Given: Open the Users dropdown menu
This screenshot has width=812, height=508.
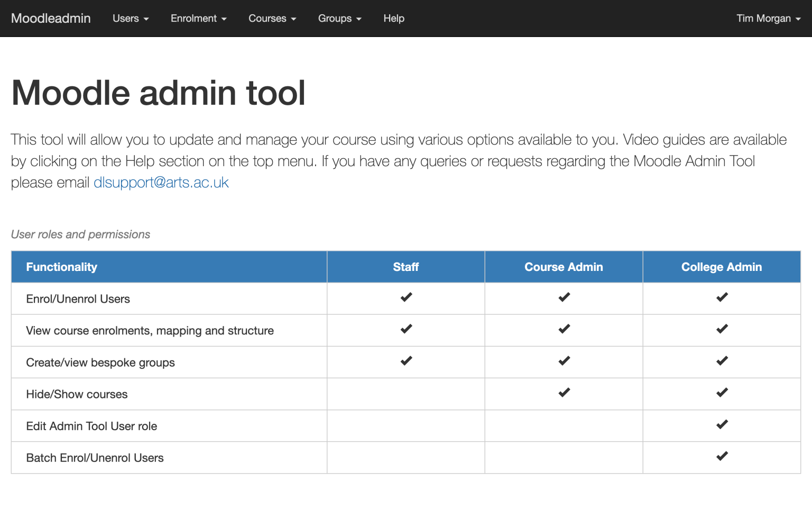Looking at the screenshot, I should point(130,18).
